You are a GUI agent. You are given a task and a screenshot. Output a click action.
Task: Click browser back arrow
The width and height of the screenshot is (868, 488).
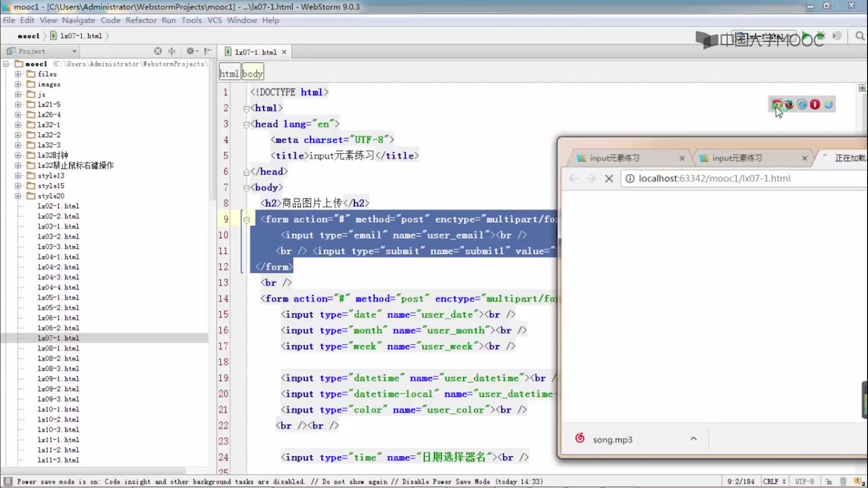click(x=574, y=178)
